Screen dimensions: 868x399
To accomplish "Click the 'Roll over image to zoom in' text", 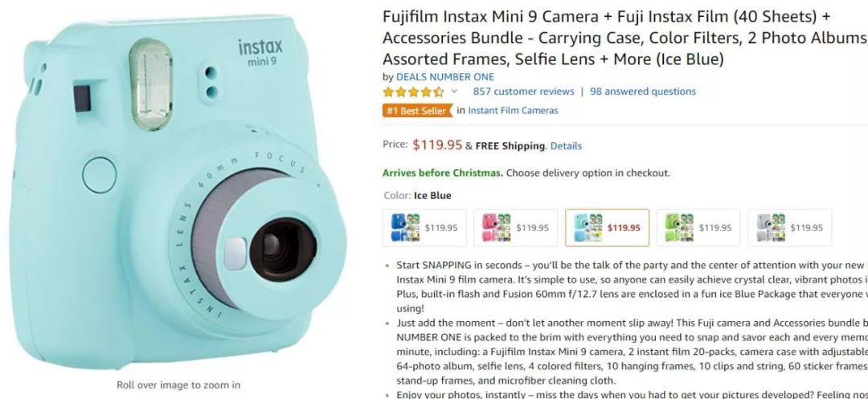I will click(178, 385).
